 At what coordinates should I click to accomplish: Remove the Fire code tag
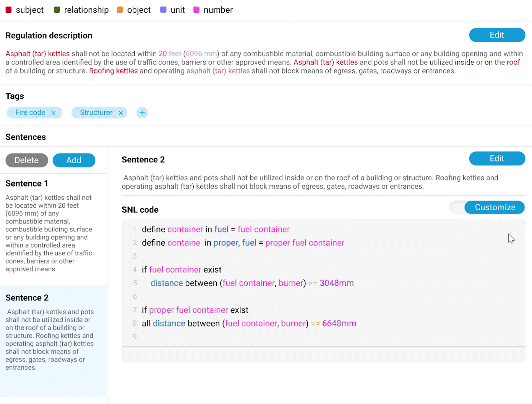53,113
